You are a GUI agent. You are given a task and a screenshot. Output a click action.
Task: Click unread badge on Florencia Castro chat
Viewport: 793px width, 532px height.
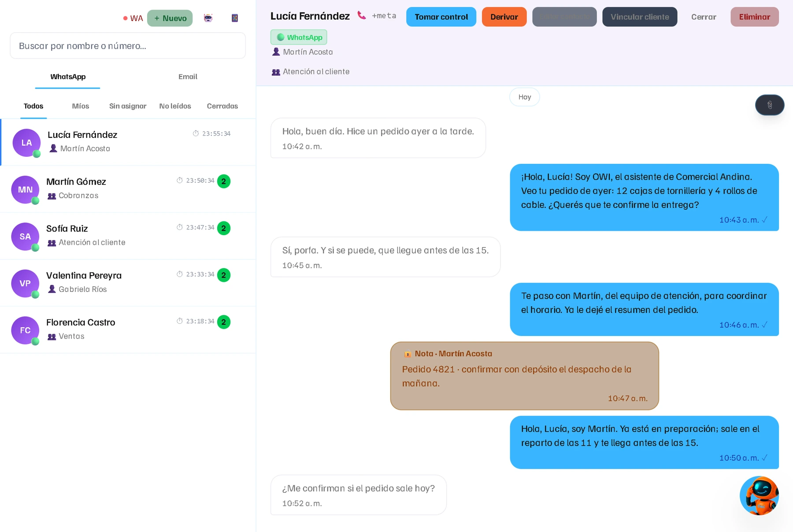point(224,322)
